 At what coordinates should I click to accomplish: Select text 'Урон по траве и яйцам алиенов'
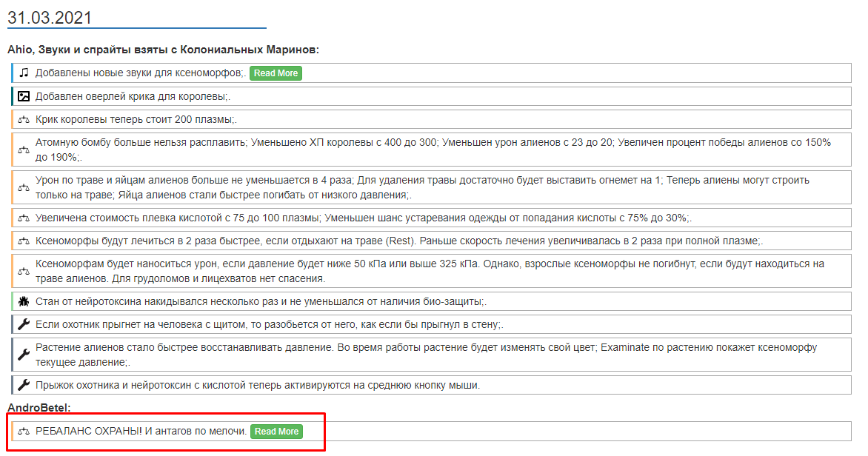coord(112,180)
